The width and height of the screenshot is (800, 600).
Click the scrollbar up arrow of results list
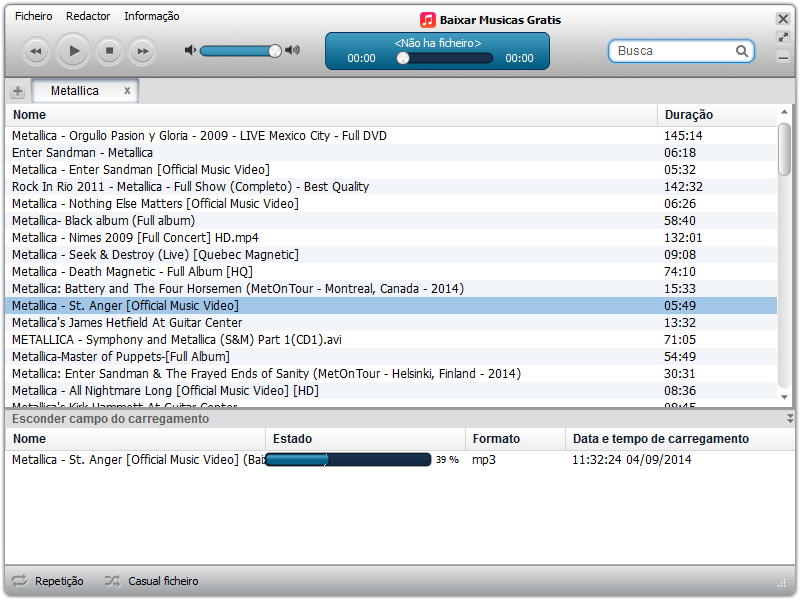click(x=784, y=112)
